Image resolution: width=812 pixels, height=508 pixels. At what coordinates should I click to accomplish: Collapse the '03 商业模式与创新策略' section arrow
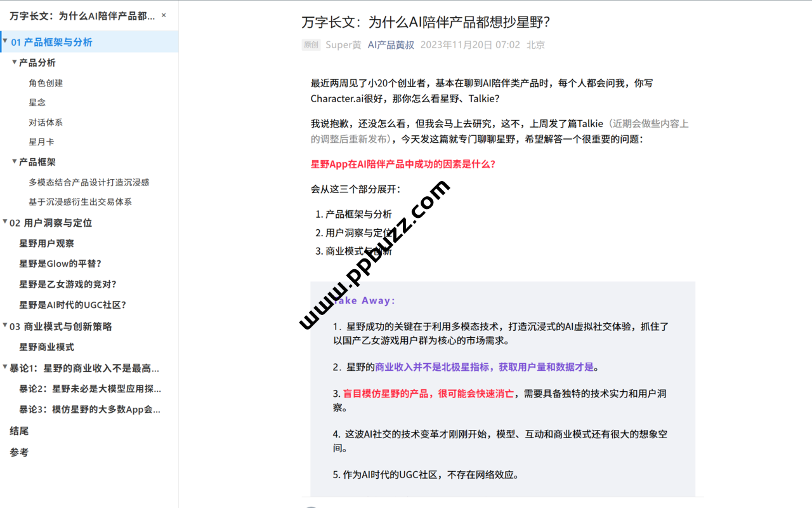tap(5, 326)
